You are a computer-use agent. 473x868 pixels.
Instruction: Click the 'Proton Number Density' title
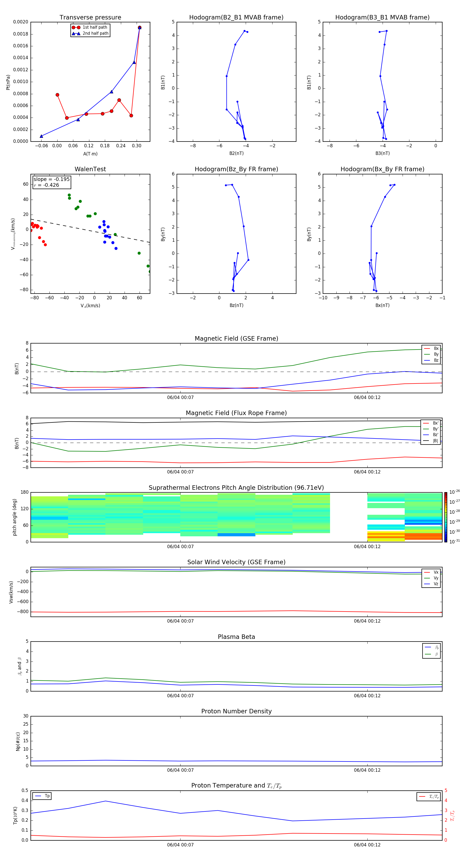pos(236,711)
